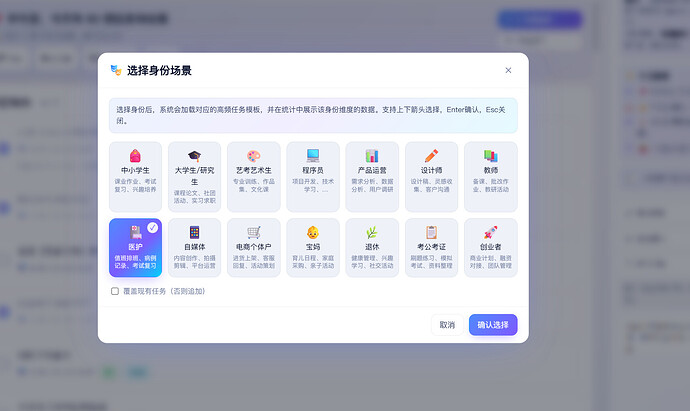Select the 中小学生 backpack icon
690x411 pixels.
tap(135, 156)
